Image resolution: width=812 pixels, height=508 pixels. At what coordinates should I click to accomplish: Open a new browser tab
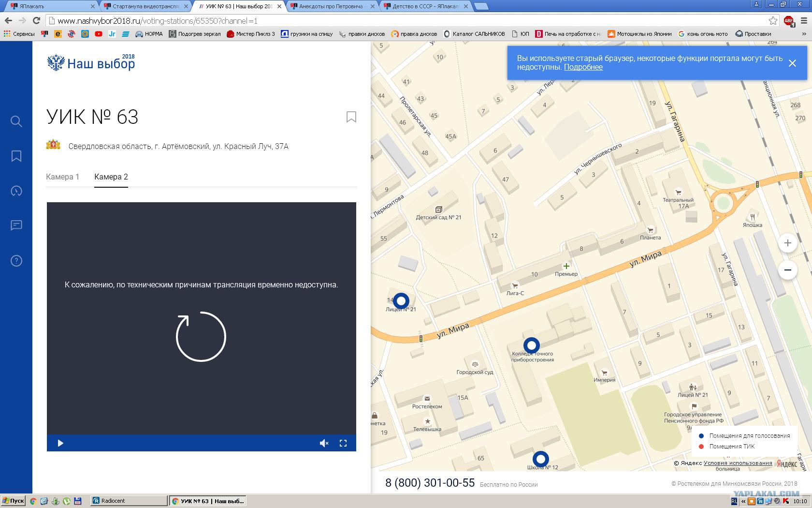tap(481, 6)
